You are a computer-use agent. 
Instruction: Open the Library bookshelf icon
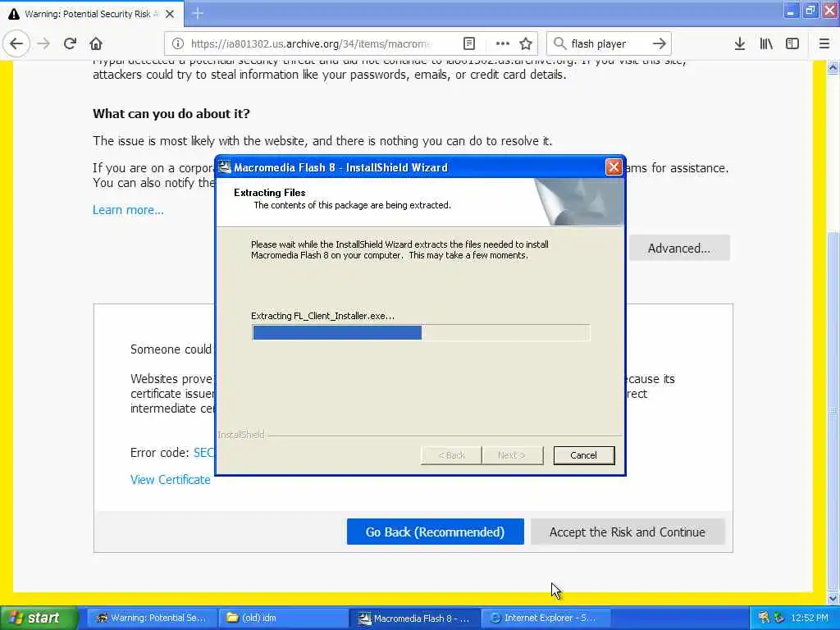(x=766, y=43)
